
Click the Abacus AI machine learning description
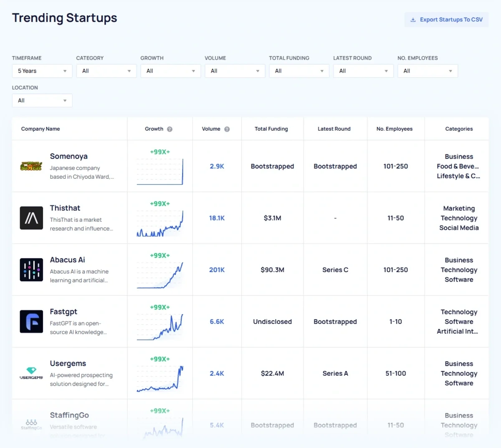pyautogui.click(x=79, y=276)
